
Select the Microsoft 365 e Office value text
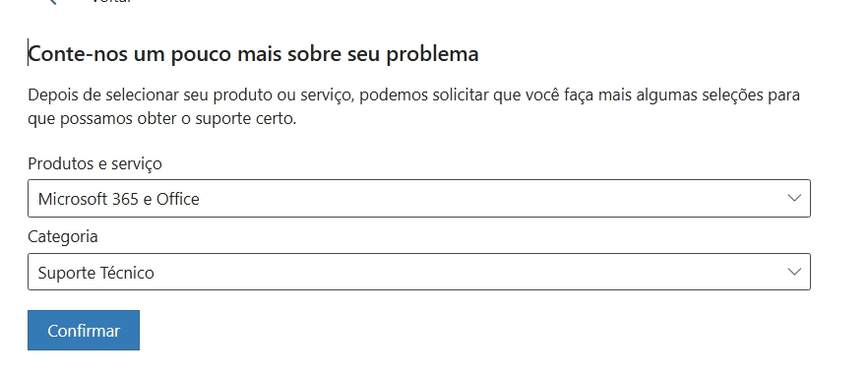(118, 199)
